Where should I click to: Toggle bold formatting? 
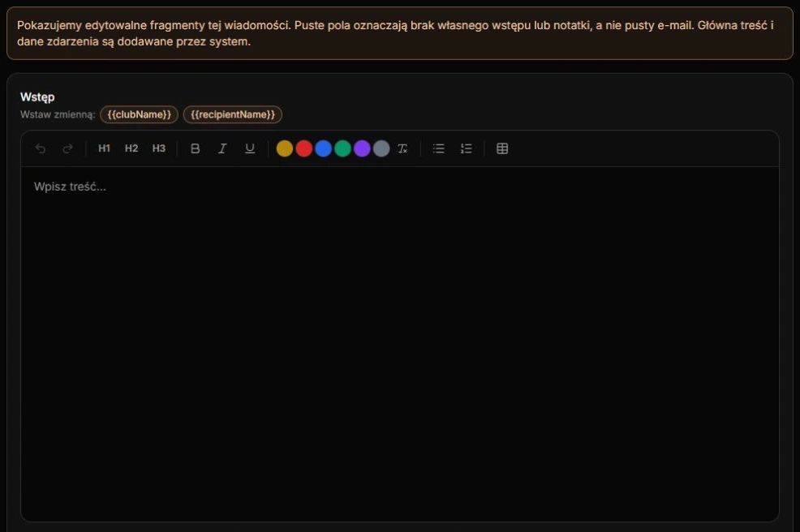pyautogui.click(x=195, y=148)
